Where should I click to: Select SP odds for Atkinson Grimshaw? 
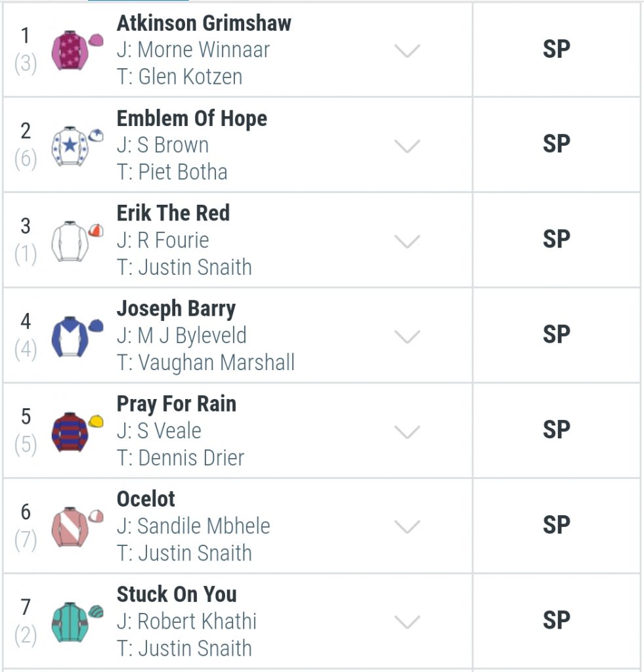coord(557,49)
